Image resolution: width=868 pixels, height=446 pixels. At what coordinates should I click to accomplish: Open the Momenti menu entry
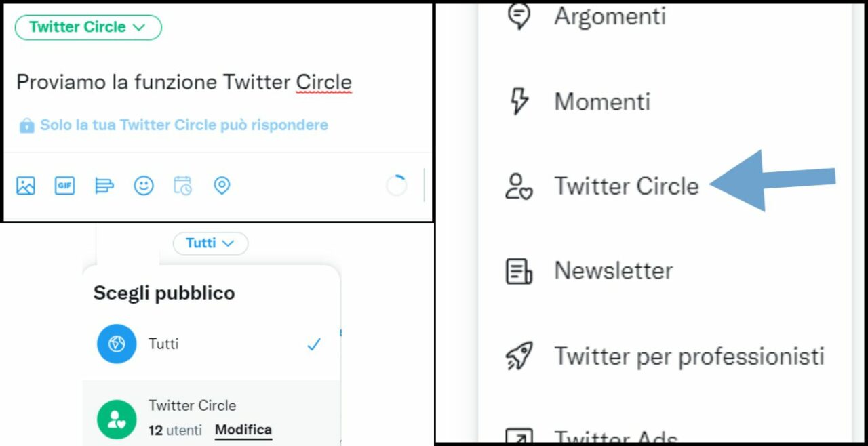[x=602, y=102]
